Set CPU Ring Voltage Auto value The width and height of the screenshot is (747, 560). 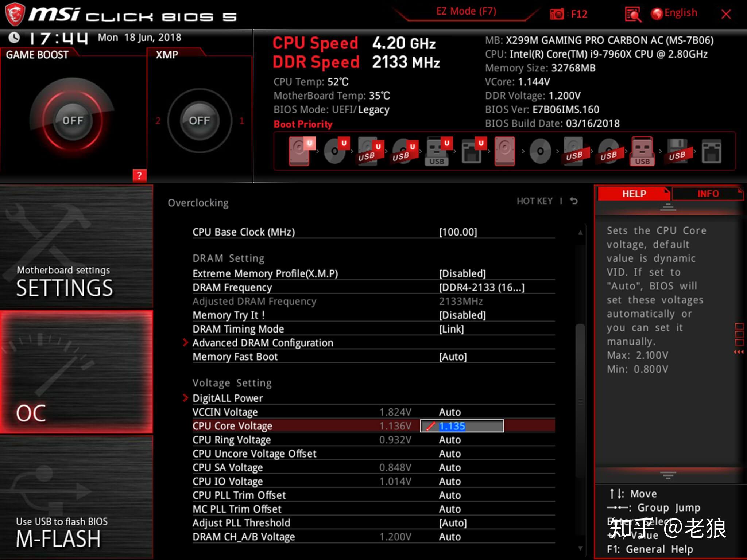(x=450, y=440)
